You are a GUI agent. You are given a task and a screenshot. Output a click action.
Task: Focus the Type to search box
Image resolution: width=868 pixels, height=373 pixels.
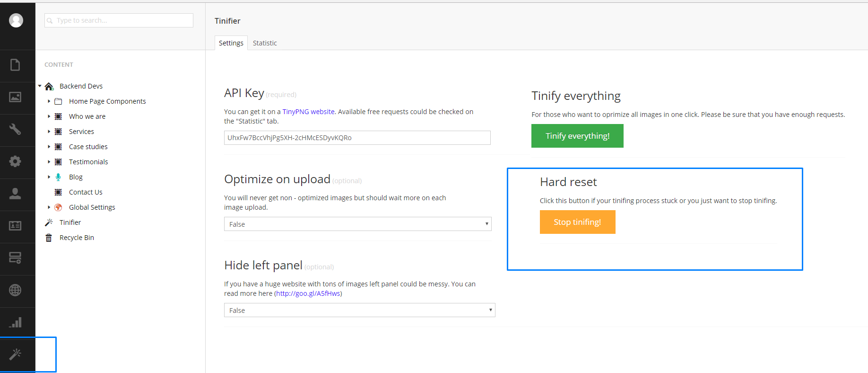119,20
